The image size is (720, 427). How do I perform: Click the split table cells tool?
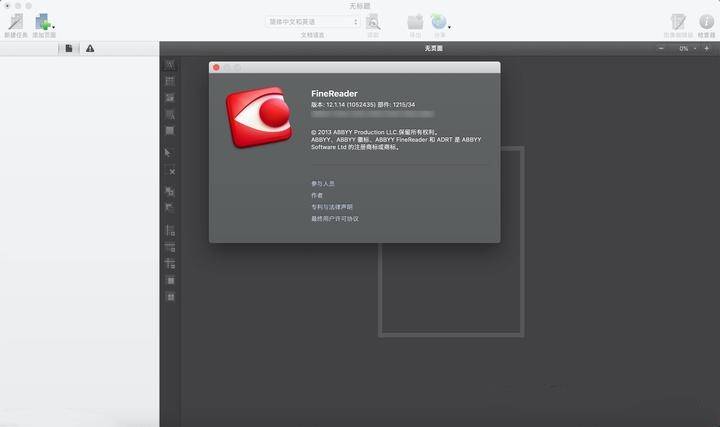[x=170, y=297]
